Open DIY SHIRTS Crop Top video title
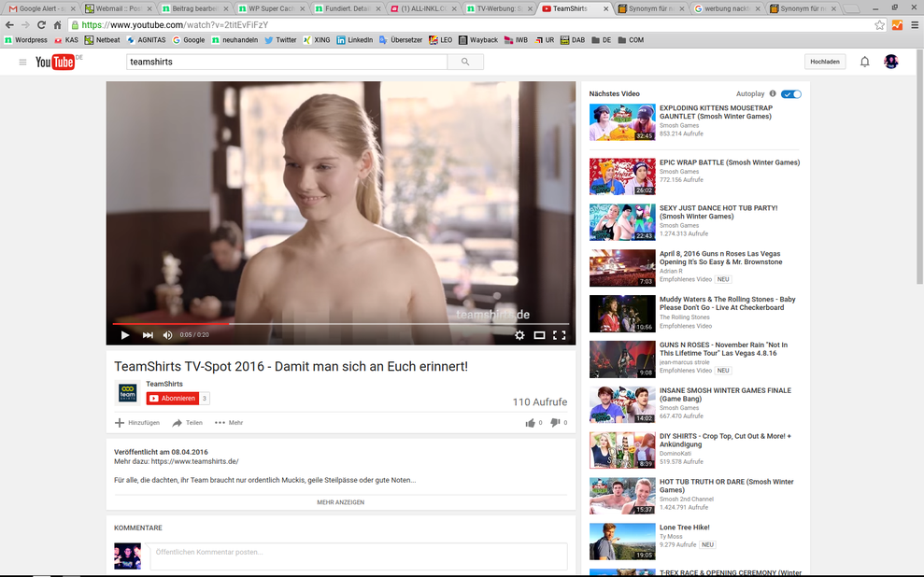The width and height of the screenshot is (924, 577). click(x=725, y=441)
